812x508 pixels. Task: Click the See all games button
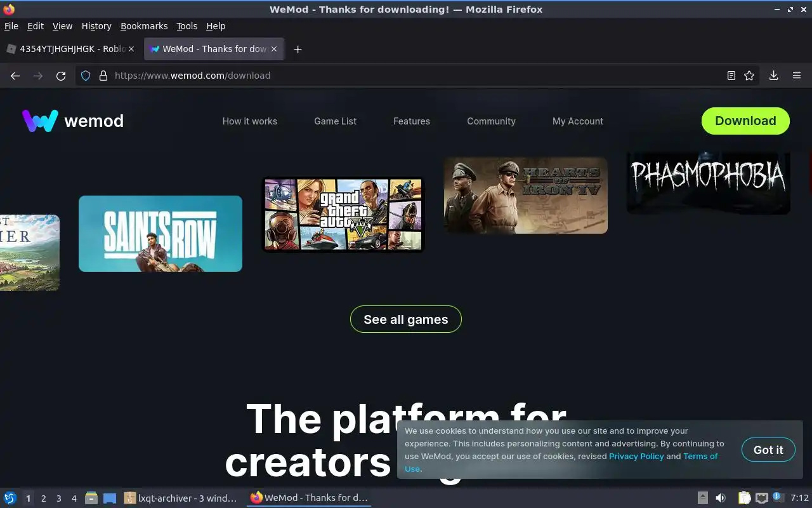tap(406, 319)
